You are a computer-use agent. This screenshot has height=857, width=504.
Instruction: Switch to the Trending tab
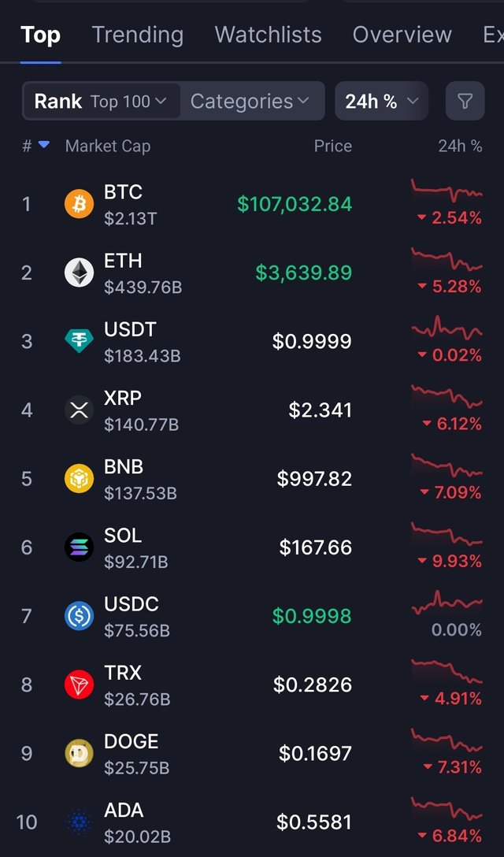tap(137, 35)
